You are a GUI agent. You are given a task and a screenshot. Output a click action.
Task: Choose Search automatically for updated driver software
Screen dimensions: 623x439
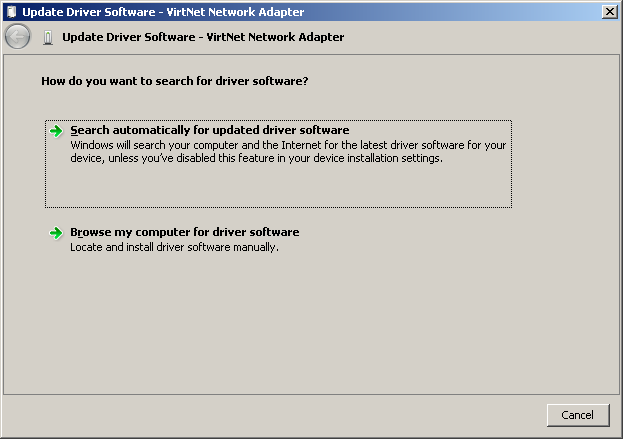278,164
